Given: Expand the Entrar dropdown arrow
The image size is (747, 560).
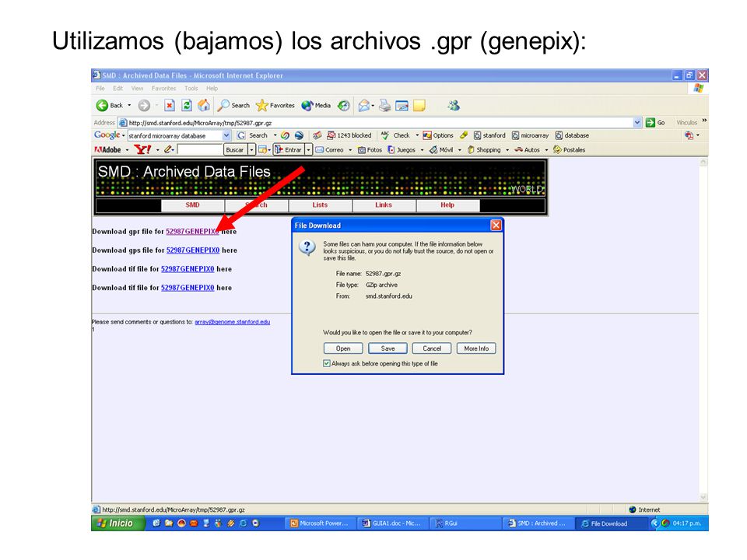Looking at the screenshot, I should point(309,150).
